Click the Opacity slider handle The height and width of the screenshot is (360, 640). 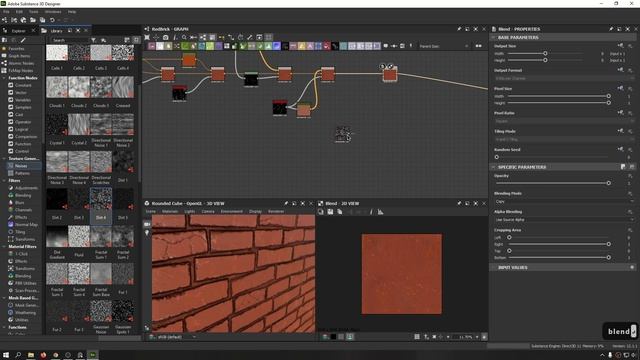point(609,183)
